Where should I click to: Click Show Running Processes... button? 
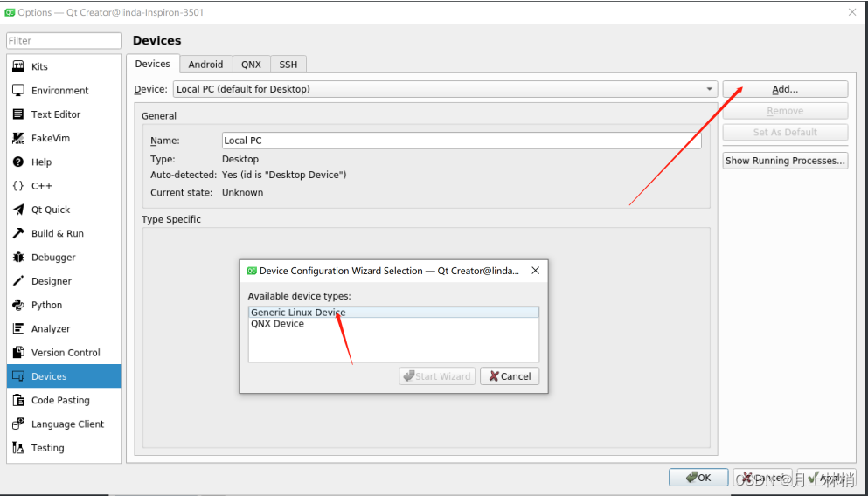(x=785, y=161)
